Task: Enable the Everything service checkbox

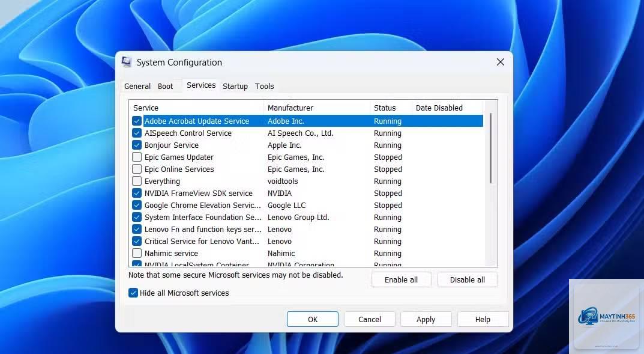Action: pos(137,181)
